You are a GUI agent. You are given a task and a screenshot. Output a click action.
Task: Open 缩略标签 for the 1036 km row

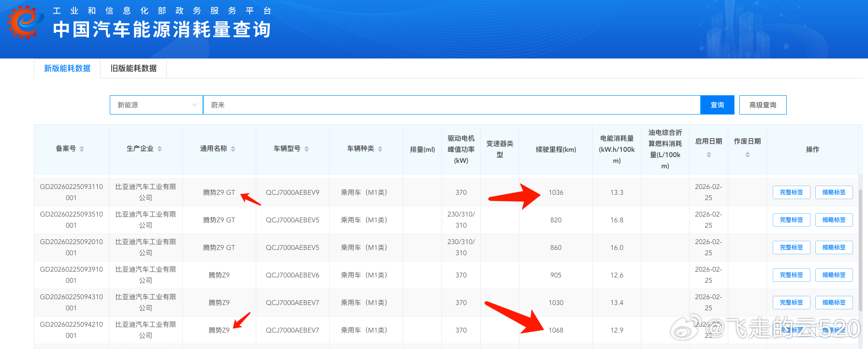tap(834, 192)
